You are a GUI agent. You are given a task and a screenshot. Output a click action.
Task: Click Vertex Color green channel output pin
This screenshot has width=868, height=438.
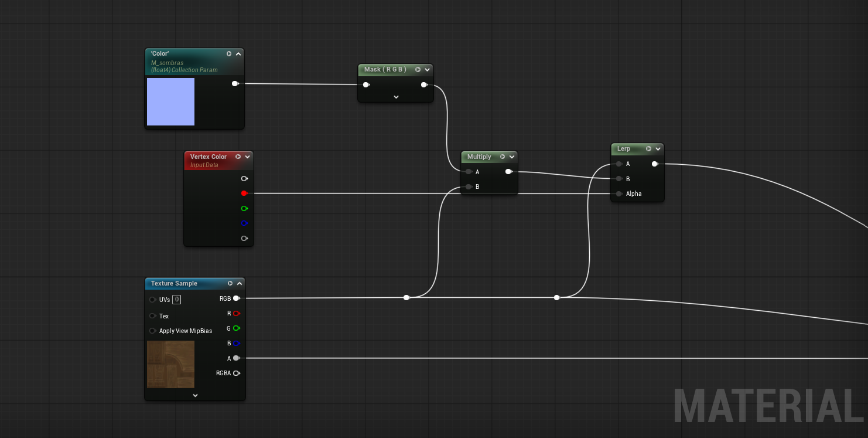pos(244,208)
